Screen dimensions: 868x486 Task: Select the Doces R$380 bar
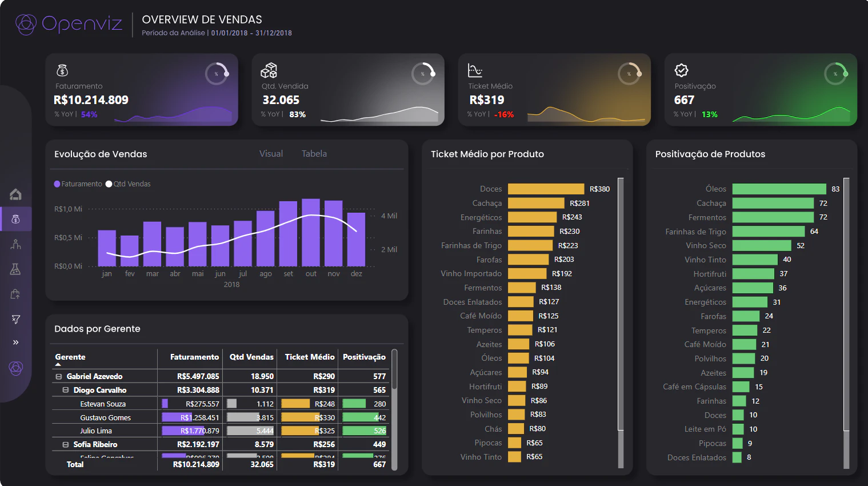546,189
